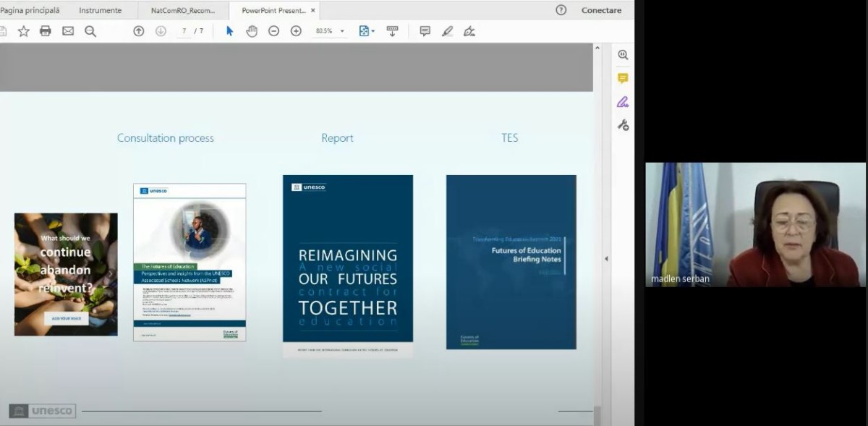
Task: Bookmark the document with the star icon
Action: point(24,31)
